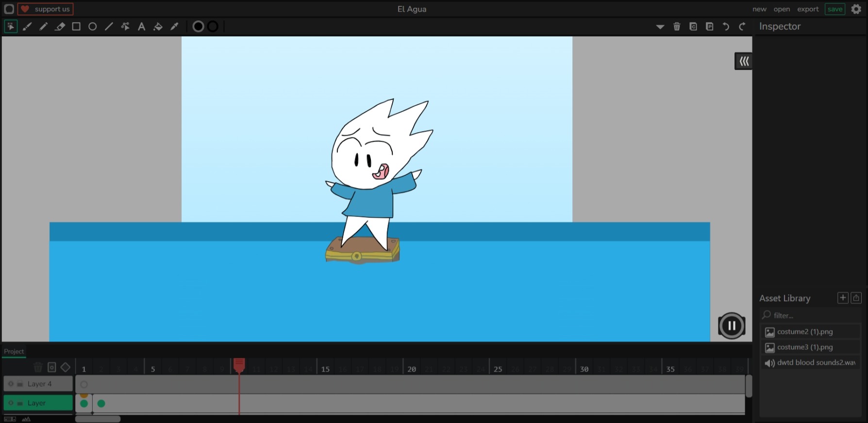The height and width of the screenshot is (423, 868).
Task: Select the active green Layer name
Action: (36, 403)
